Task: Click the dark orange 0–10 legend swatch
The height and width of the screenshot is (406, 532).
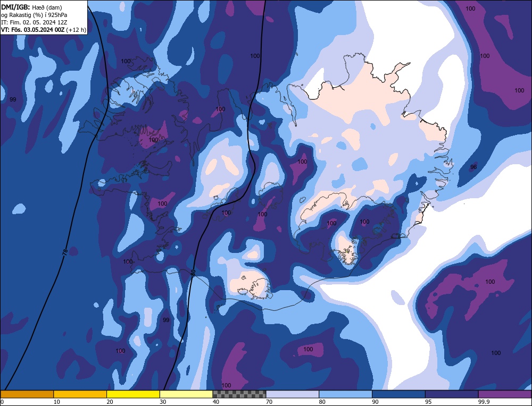Action: point(27,394)
